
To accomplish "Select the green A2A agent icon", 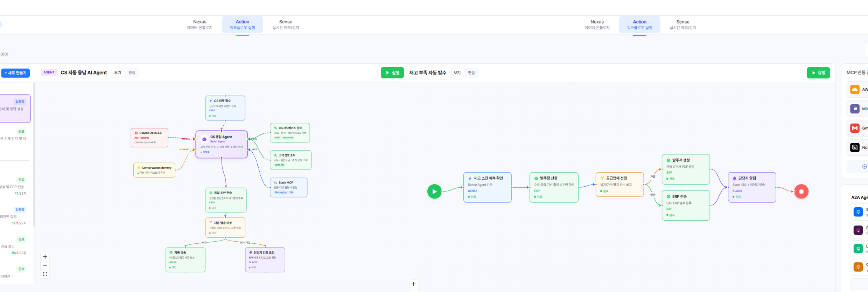I will click(x=858, y=249).
